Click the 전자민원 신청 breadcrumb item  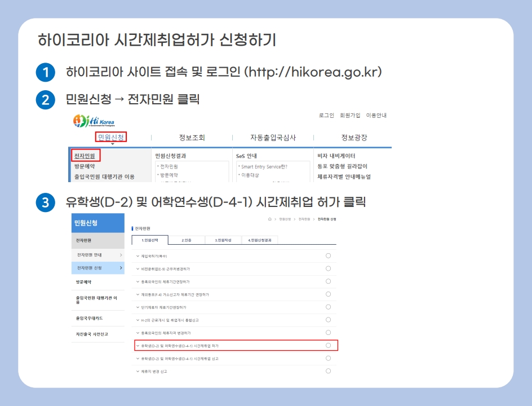click(x=327, y=219)
